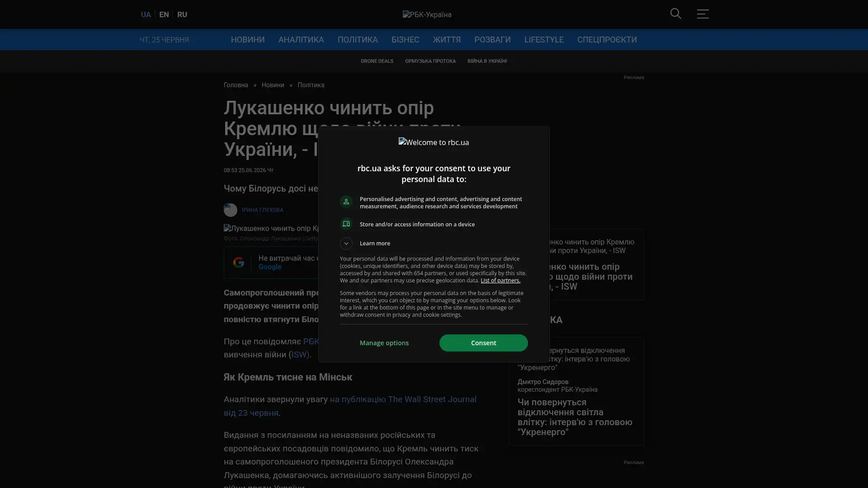This screenshot has height=488, width=868.
Task: Select the UA language option
Action: (x=146, y=14)
